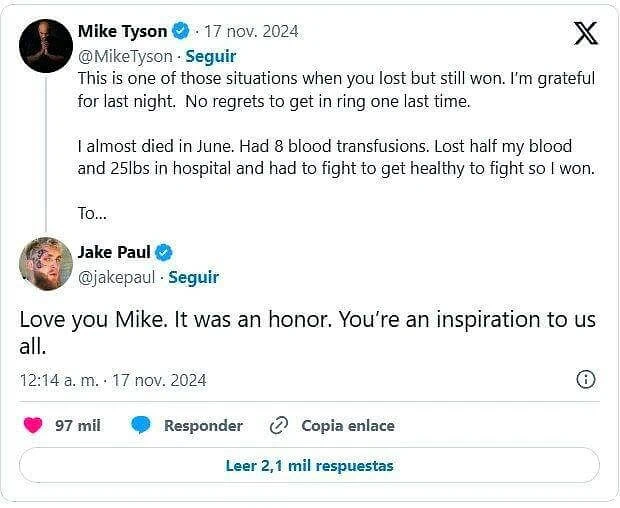Screen dimensions: 620x508
Task: Click the 97 mil likes count
Action: (78, 425)
